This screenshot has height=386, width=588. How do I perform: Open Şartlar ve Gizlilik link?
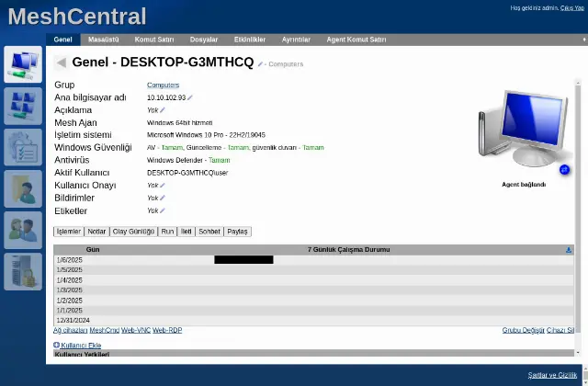(x=552, y=375)
